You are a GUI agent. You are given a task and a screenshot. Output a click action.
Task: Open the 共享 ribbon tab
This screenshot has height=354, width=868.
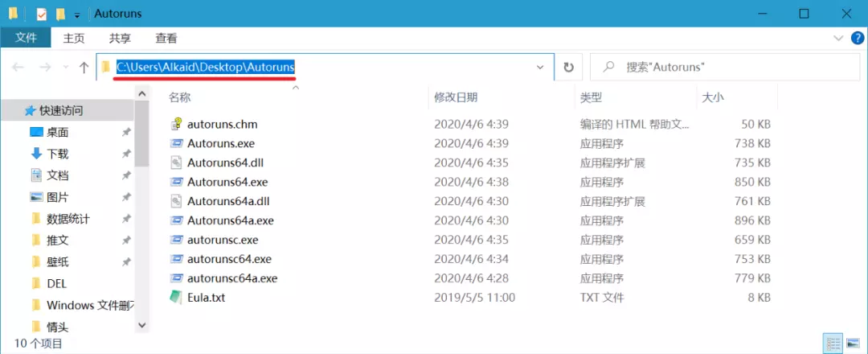coord(120,39)
